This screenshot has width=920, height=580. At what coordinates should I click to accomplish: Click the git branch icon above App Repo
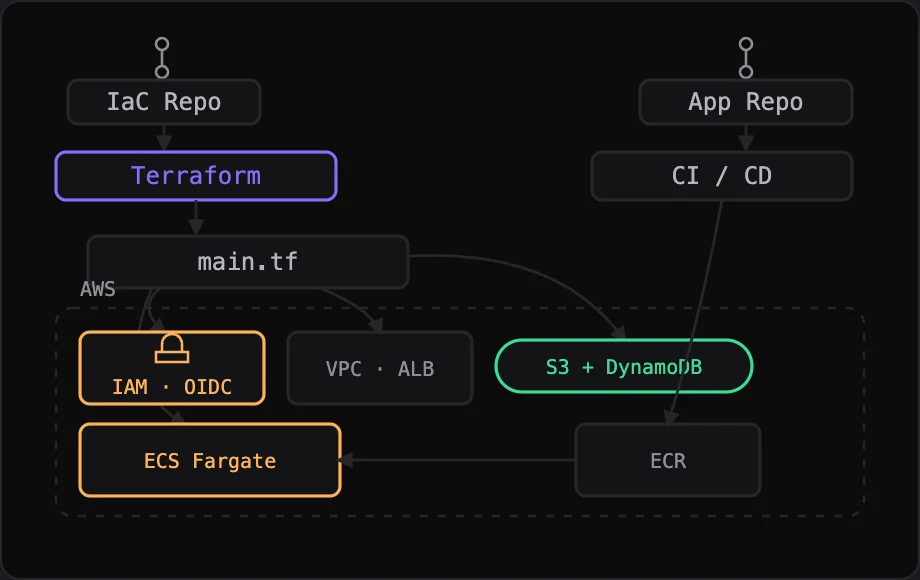click(x=746, y=58)
